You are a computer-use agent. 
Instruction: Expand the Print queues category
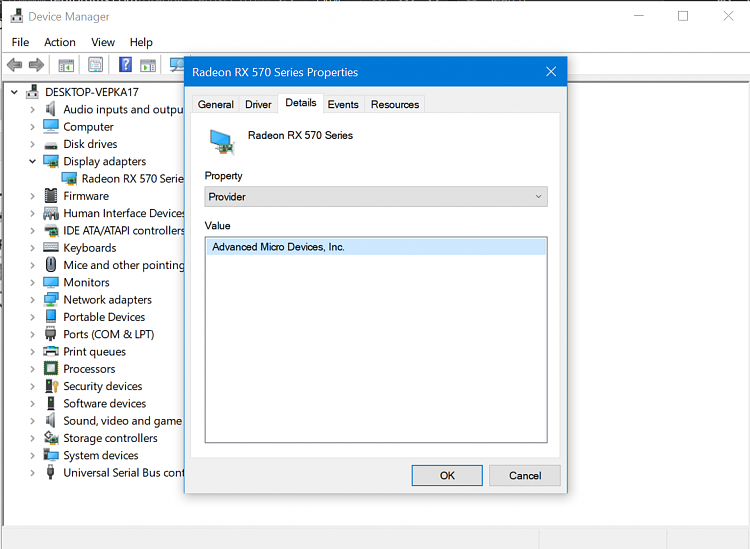tap(33, 351)
